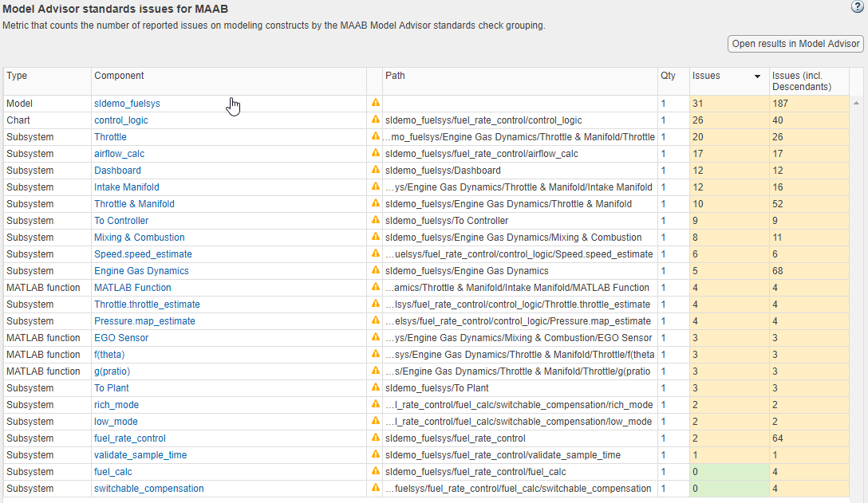Screen dimensions: 868x503
Task: Click warning icon in Dashboard row
Action: (376, 170)
